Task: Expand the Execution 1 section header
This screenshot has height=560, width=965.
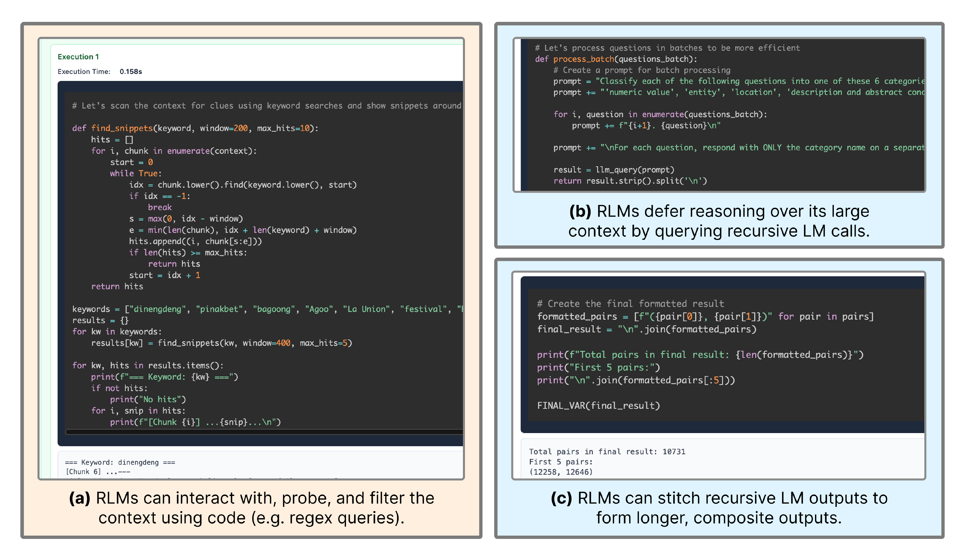Action: tap(79, 56)
